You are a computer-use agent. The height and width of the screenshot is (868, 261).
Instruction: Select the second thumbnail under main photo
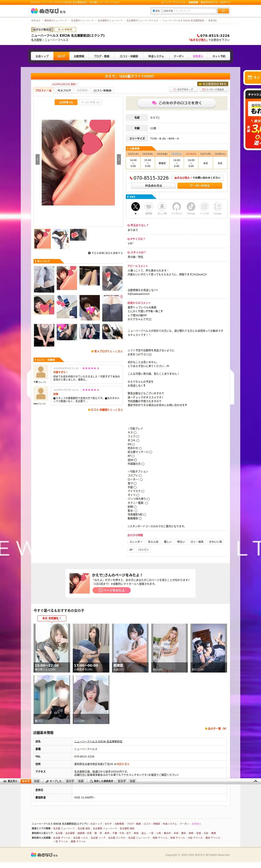(x=60, y=239)
